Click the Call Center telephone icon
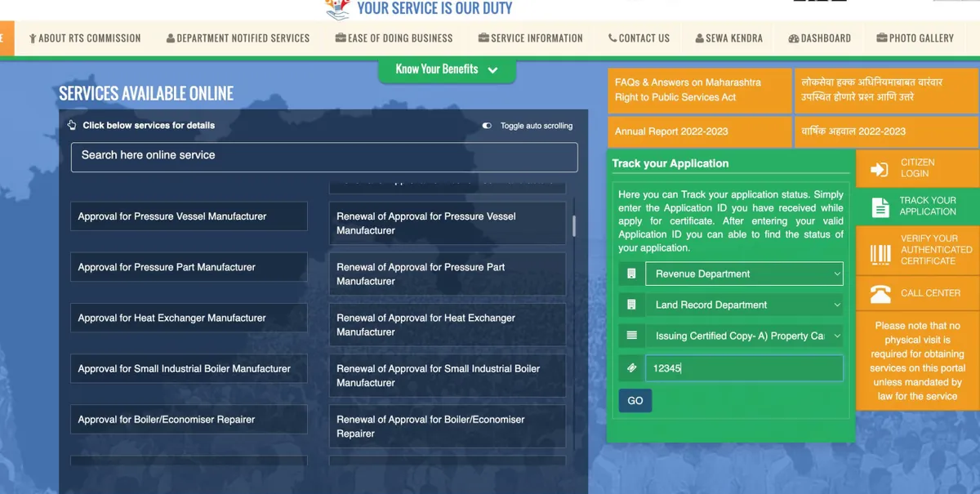 click(x=880, y=294)
